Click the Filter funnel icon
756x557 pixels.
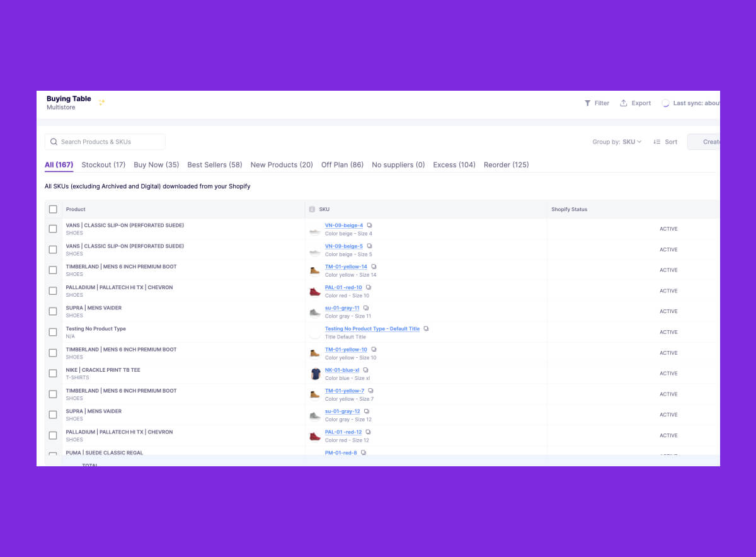(x=587, y=103)
